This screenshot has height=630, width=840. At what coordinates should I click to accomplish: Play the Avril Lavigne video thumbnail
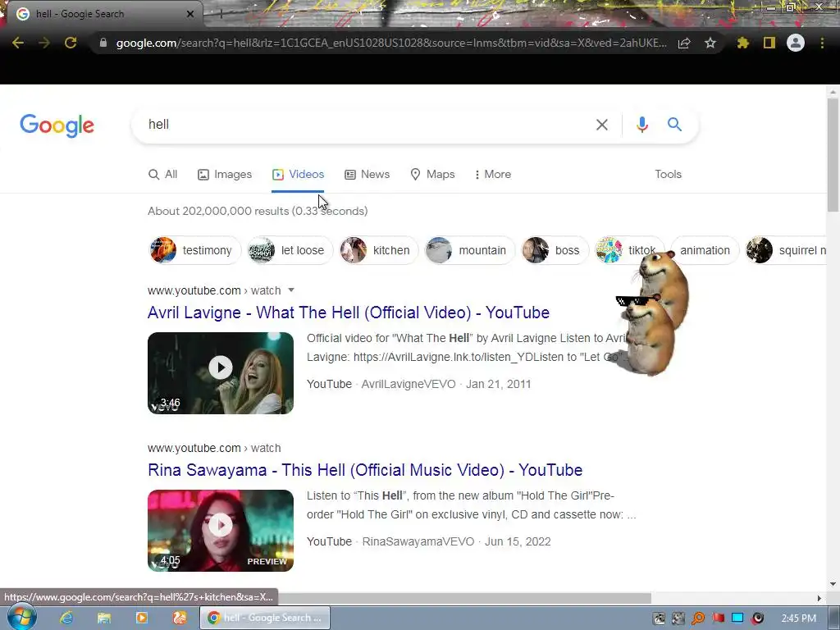pyautogui.click(x=221, y=373)
